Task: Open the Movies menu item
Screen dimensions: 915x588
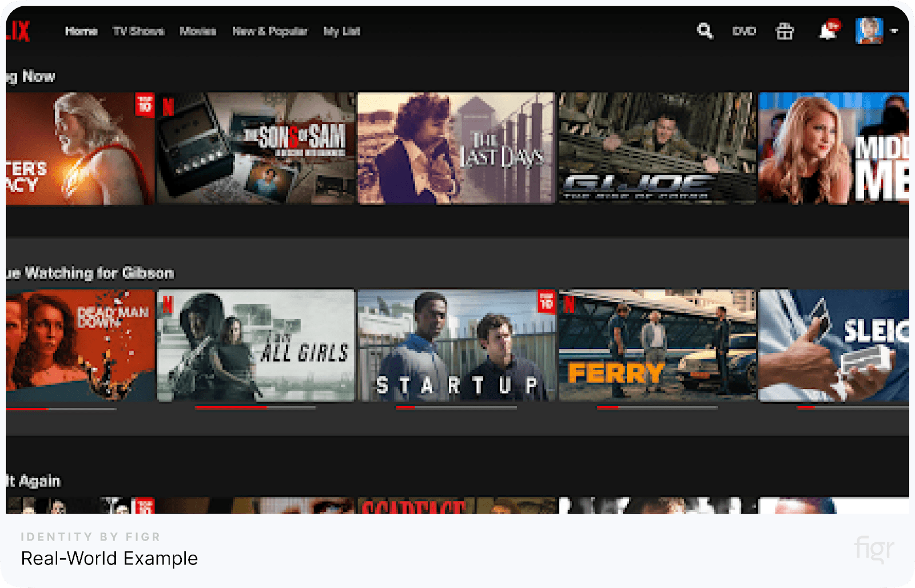Action: [198, 31]
